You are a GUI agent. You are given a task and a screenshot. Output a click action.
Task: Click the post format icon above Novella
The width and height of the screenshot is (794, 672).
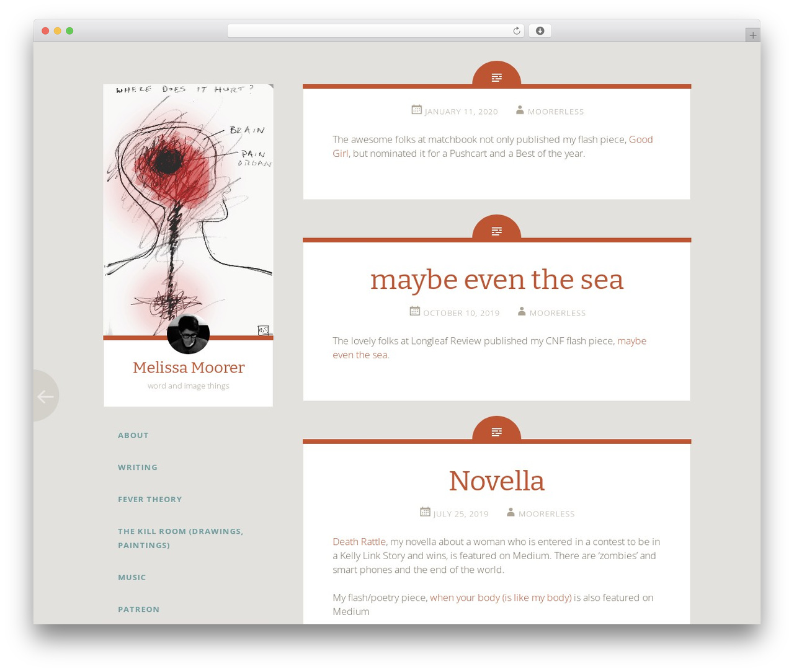click(496, 432)
